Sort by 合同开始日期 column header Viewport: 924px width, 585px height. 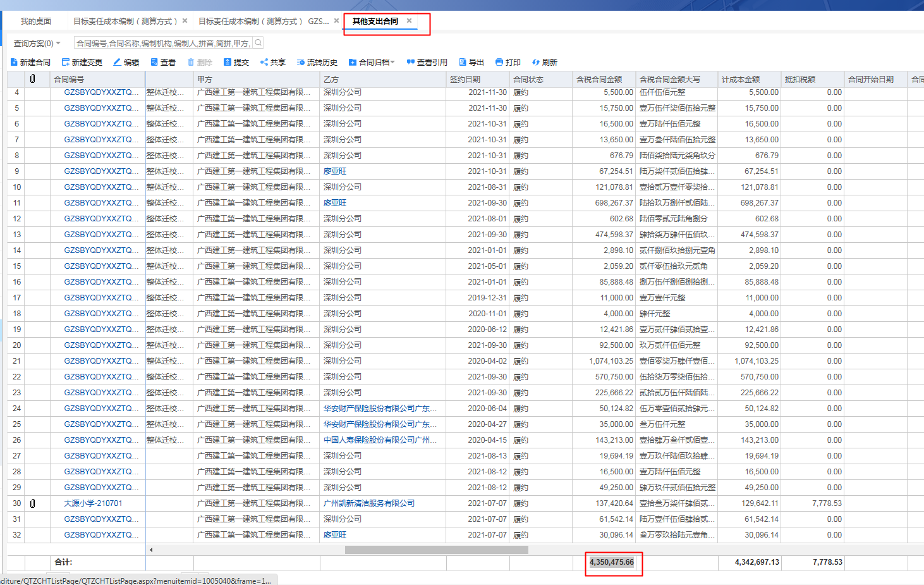tap(876, 79)
